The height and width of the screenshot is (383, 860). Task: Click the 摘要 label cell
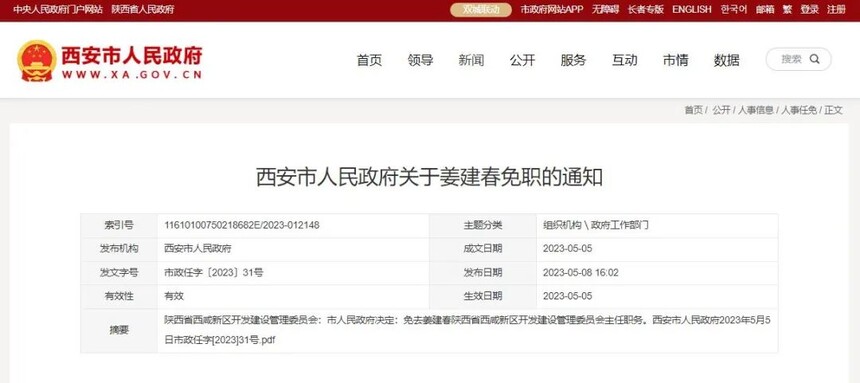(119, 330)
